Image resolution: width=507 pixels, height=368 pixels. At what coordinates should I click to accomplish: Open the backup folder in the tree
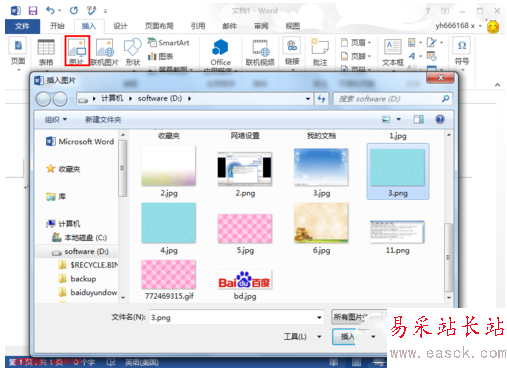pyautogui.click(x=77, y=279)
